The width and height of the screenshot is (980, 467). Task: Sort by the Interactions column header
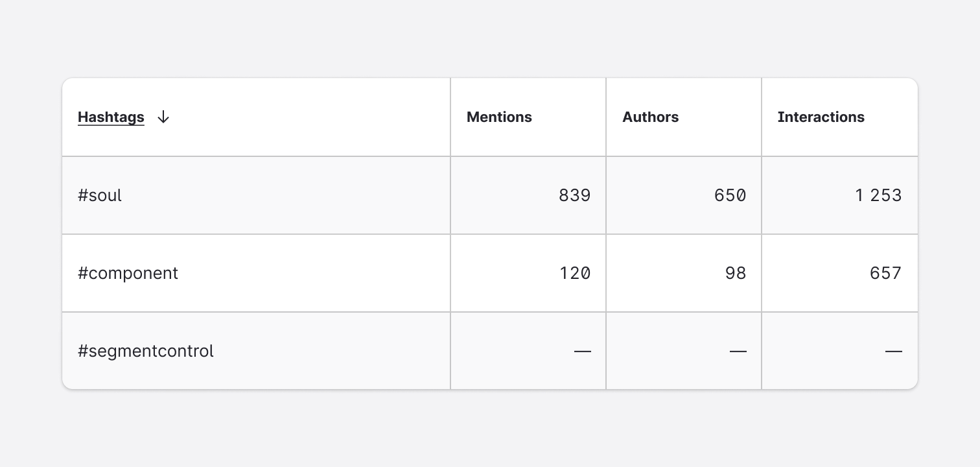click(x=821, y=117)
